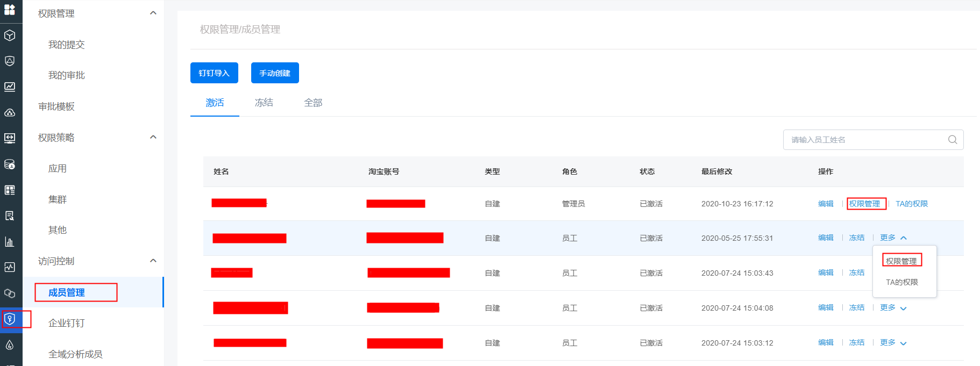
Task: Click the 钉钉导入 button
Action: click(214, 73)
